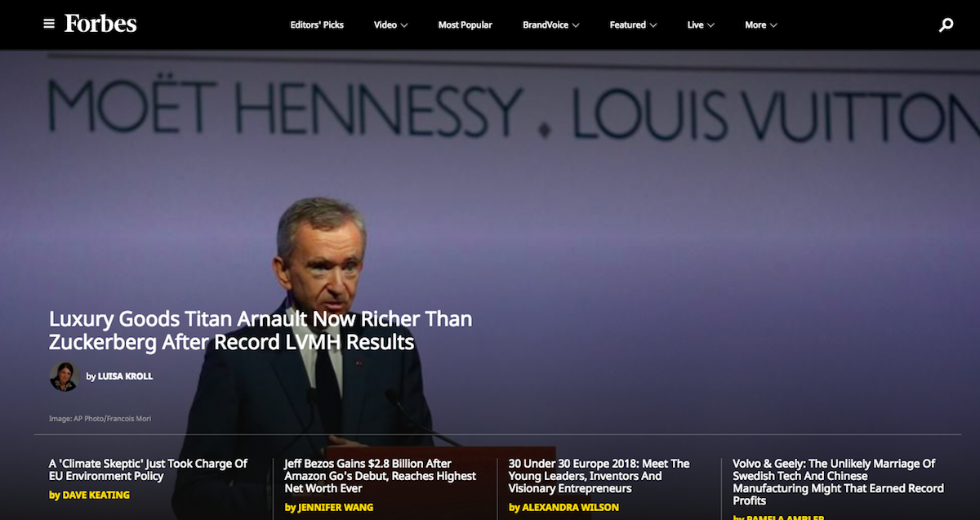Expand the BrandVoice dropdown
Screen dimensions: 980x520
(550, 25)
